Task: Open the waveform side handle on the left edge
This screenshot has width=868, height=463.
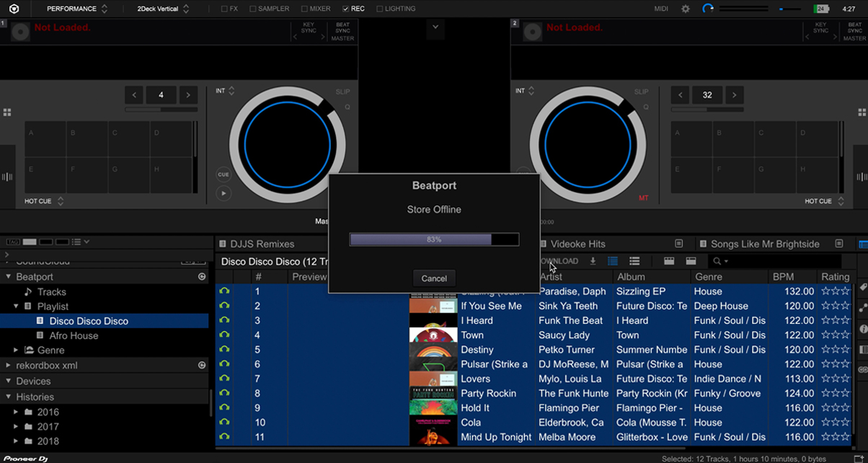Action: (x=7, y=177)
